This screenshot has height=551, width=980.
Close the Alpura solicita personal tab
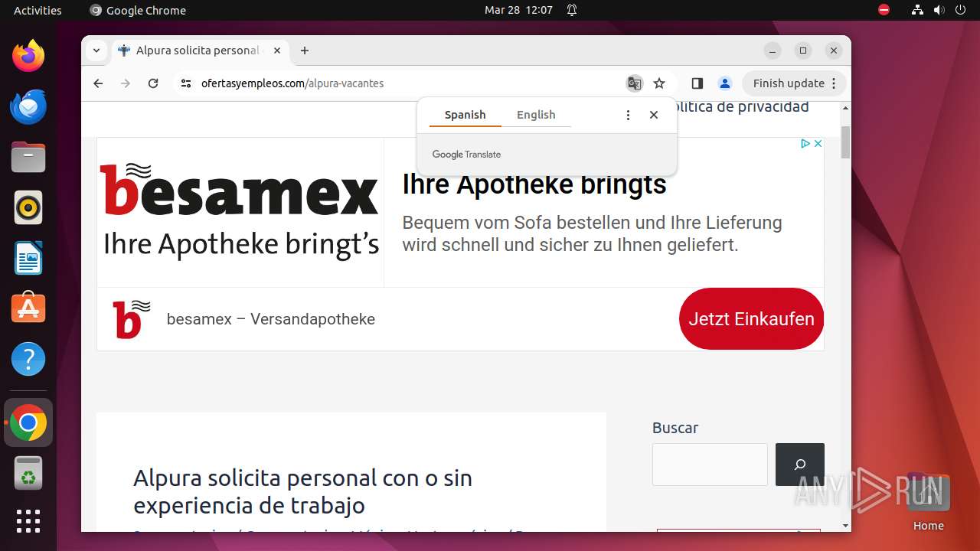pyautogui.click(x=277, y=51)
